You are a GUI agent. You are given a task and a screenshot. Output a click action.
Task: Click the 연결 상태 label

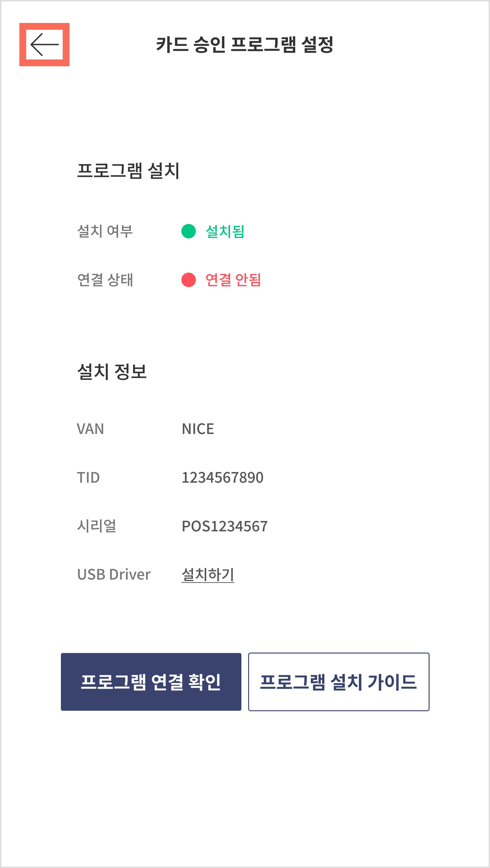[x=105, y=280]
